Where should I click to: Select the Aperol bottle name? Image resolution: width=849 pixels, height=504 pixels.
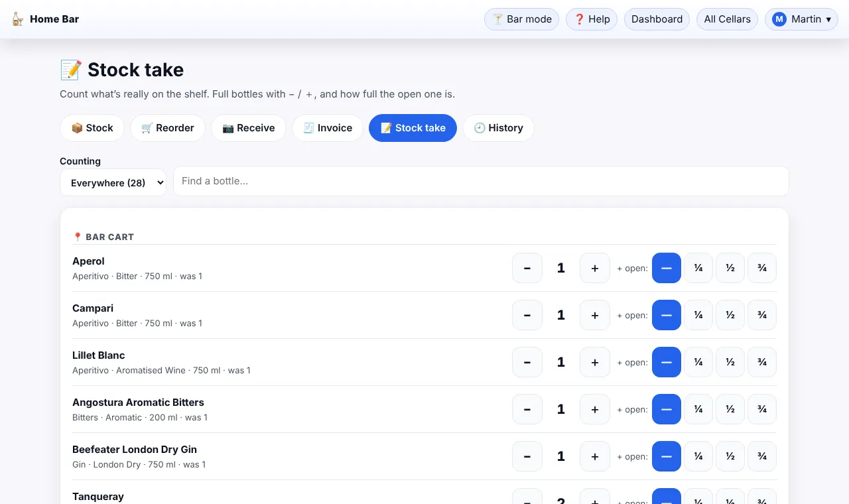pyautogui.click(x=88, y=261)
